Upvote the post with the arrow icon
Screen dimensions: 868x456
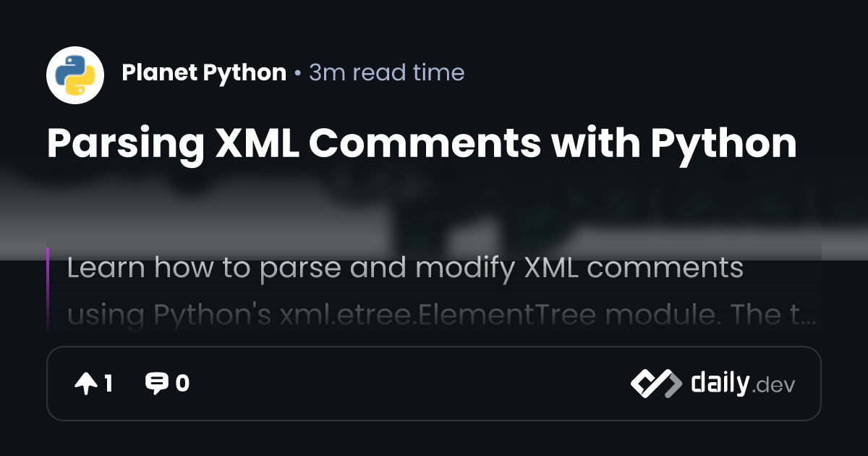coord(85,384)
